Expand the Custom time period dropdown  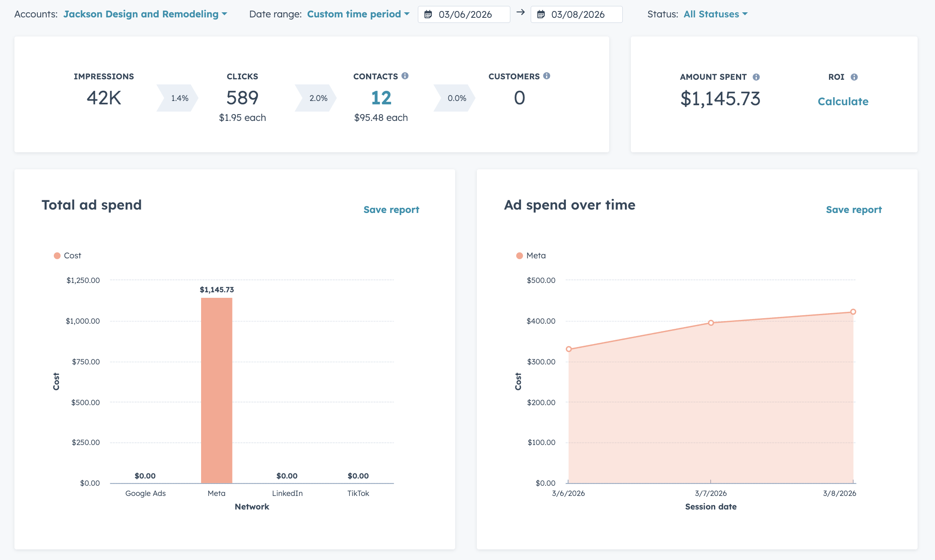[x=358, y=14]
